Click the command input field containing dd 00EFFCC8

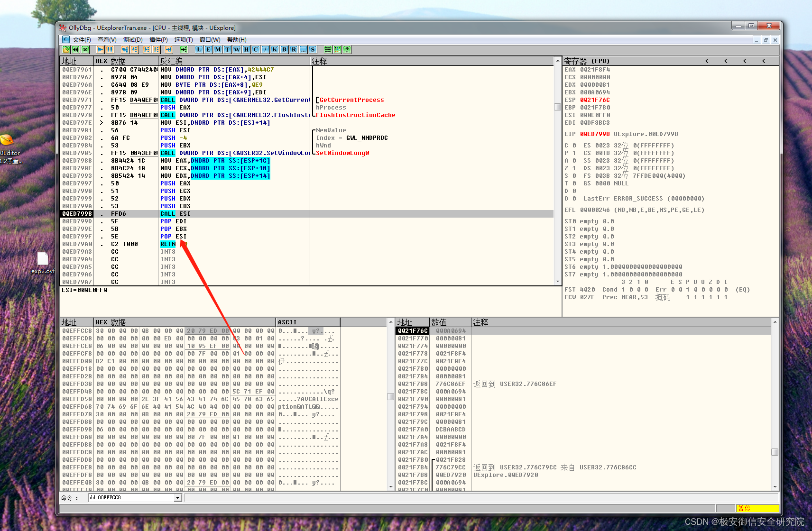[131, 498]
